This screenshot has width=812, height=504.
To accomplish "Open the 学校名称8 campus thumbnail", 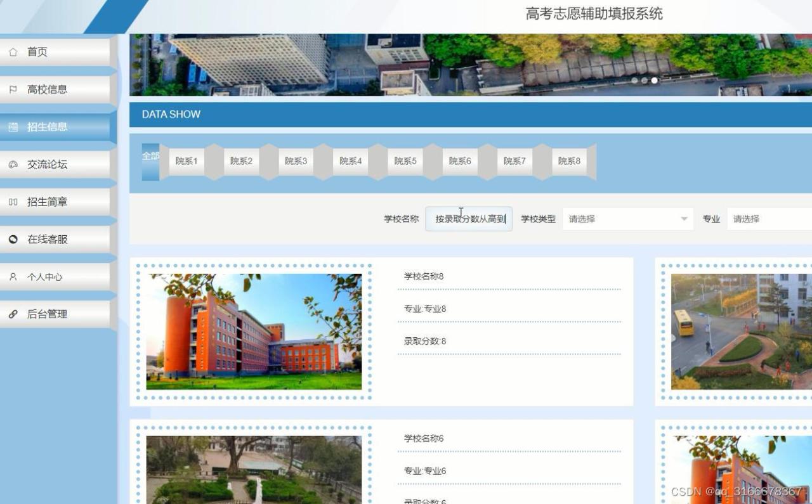I will (x=254, y=332).
